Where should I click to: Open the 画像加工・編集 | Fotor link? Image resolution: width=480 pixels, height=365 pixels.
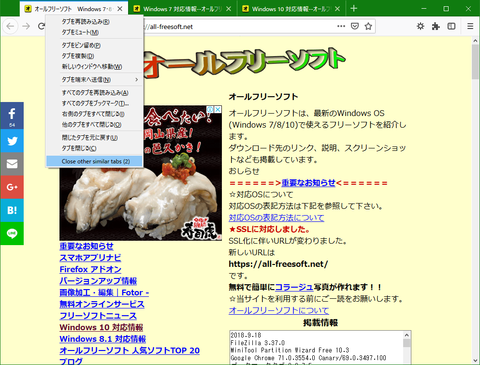pyautogui.click(x=104, y=293)
